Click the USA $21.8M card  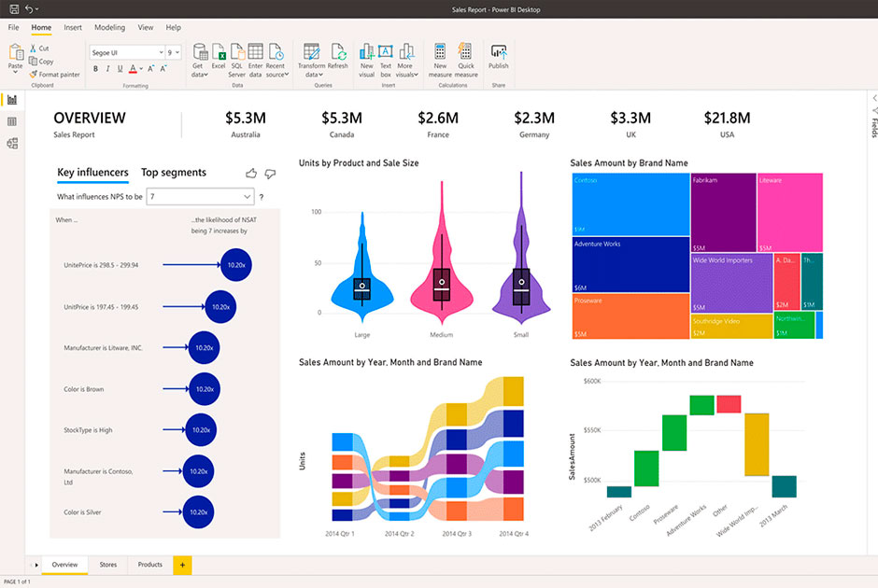tap(727, 124)
